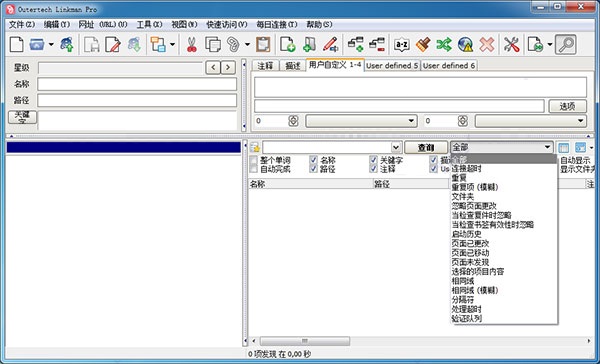
Task: Click the page with green arrow export icon
Action: tap(535, 44)
